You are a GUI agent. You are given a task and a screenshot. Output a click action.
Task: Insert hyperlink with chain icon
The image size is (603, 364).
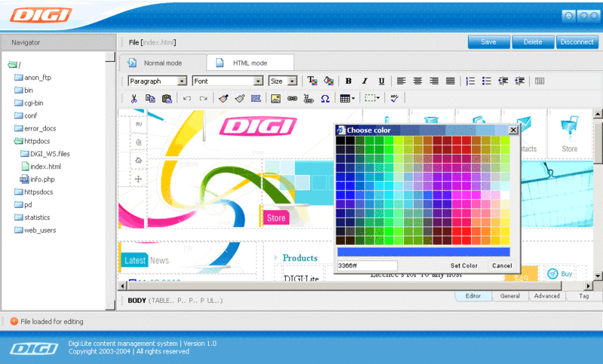(x=292, y=99)
